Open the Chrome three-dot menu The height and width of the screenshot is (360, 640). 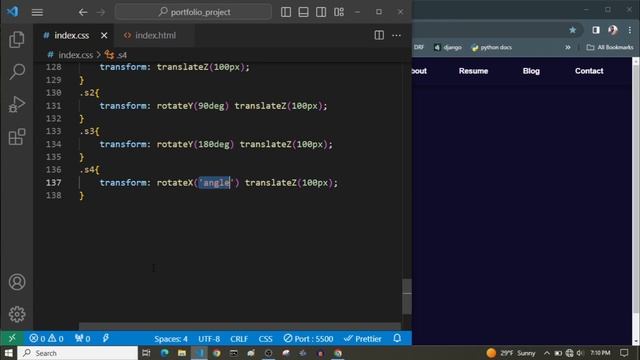(x=630, y=30)
